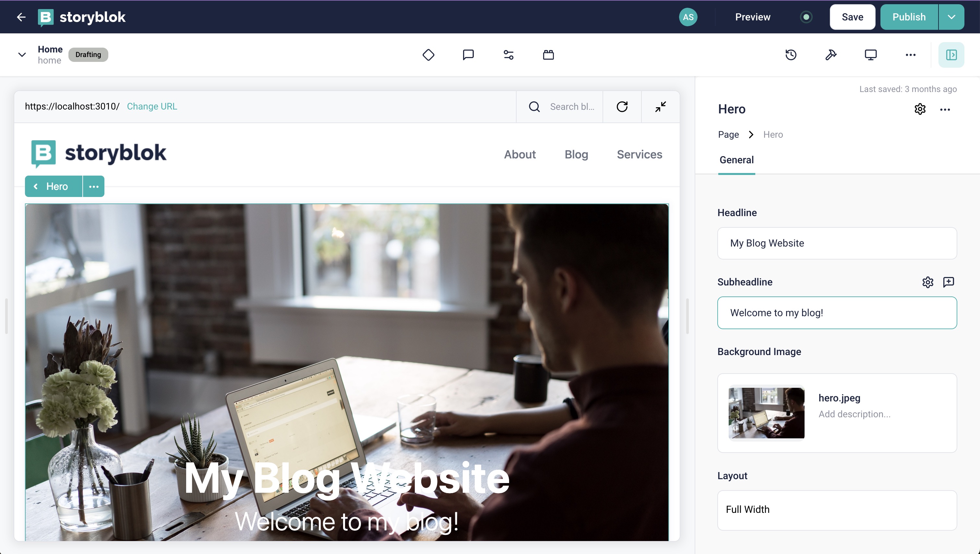This screenshot has width=980, height=554.
Task: Click the hero.jpeg image thumbnail
Action: tap(766, 413)
